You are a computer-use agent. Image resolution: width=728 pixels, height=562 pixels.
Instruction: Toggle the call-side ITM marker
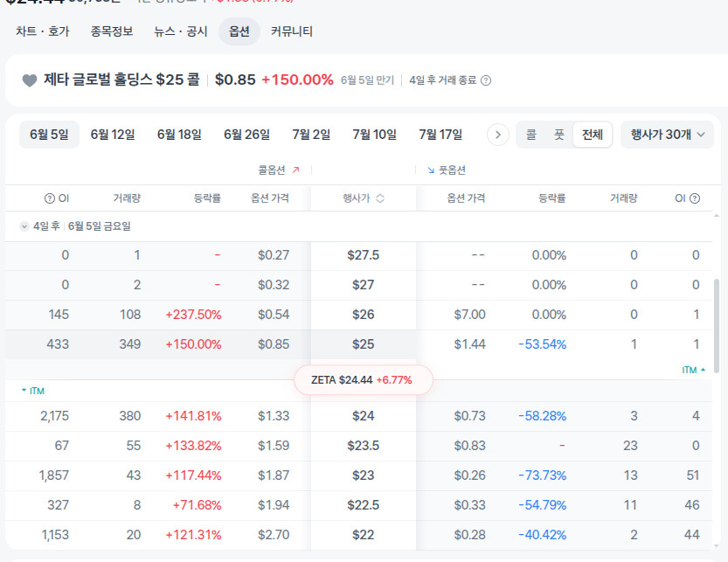click(32, 391)
